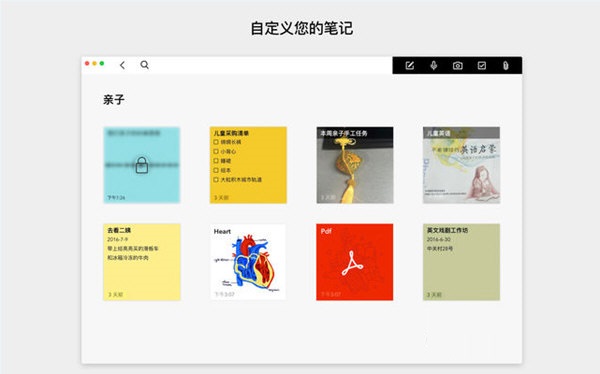Tick the 小背心 checkbox
Screen dimensions: 600x374
(216, 151)
